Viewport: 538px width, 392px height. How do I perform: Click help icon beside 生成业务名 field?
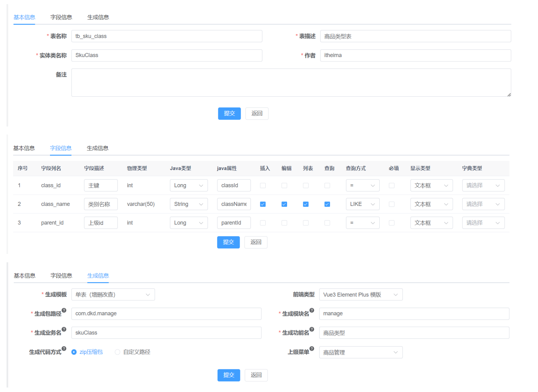coord(64,329)
